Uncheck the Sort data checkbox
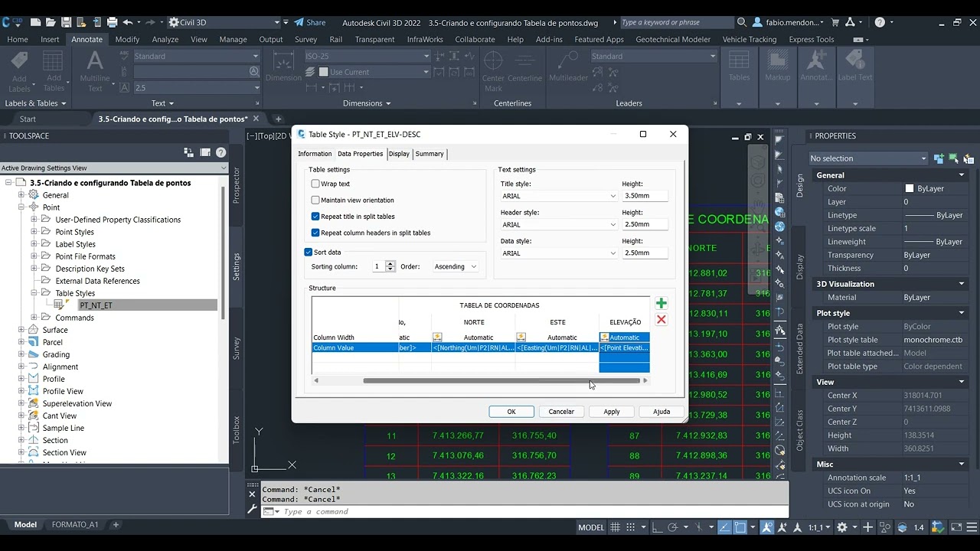980x551 pixels. [309, 252]
